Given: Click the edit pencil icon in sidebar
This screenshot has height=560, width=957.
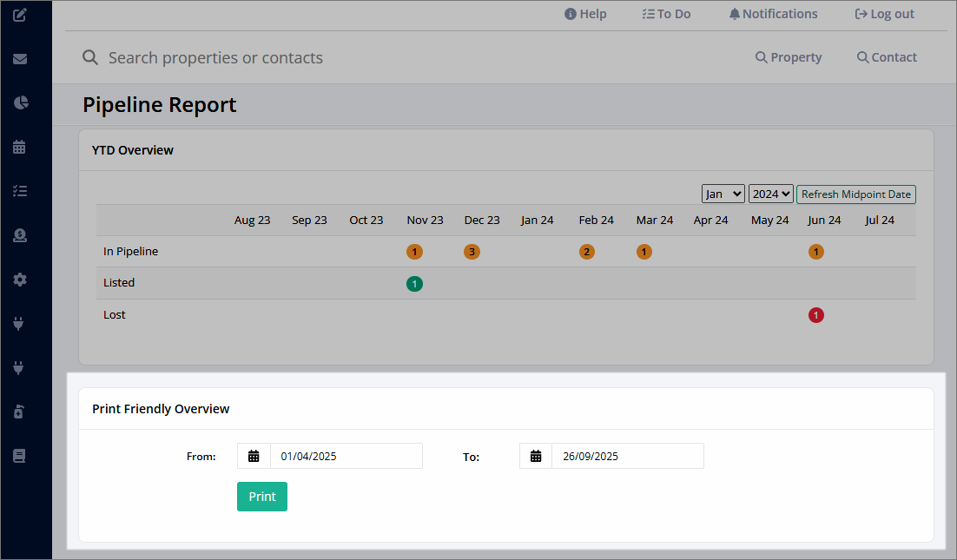Looking at the screenshot, I should 19,15.
